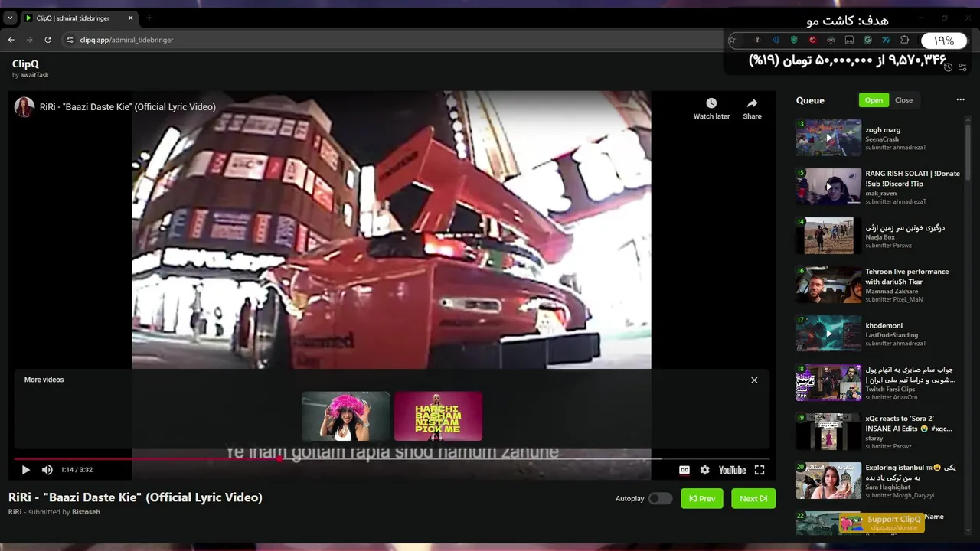Toggle the Autoplay switch

[x=660, y=498]
